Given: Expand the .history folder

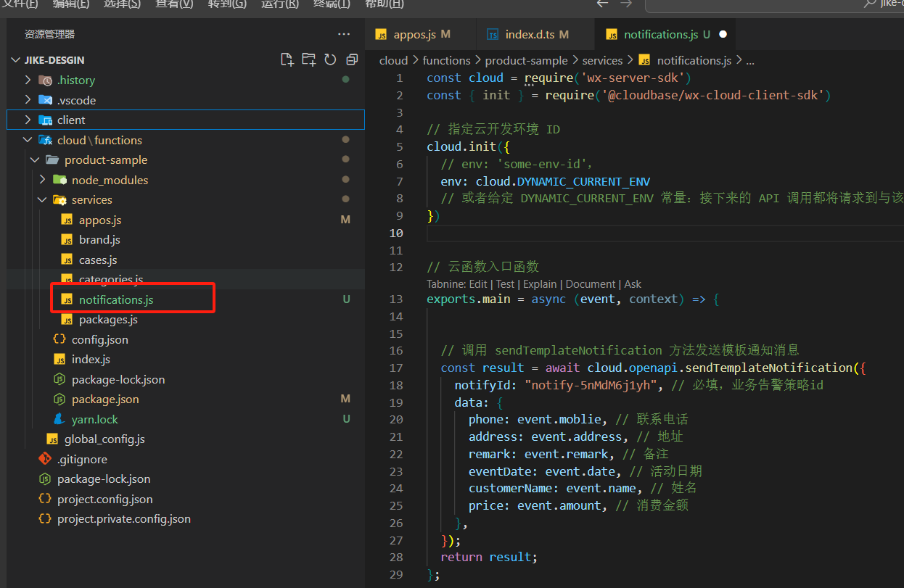Looking at the screenshot, I should click(x=75, y=80).
